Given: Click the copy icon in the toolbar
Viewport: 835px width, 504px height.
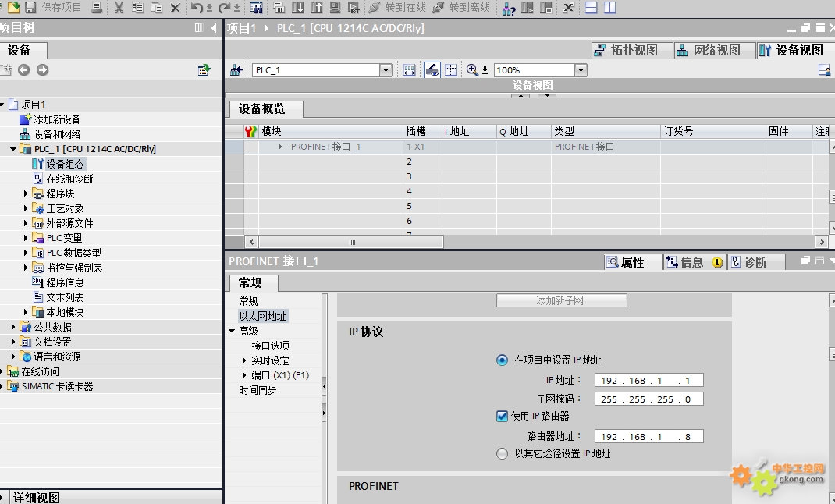Looking at the screenshot, I should coord(138,8).
